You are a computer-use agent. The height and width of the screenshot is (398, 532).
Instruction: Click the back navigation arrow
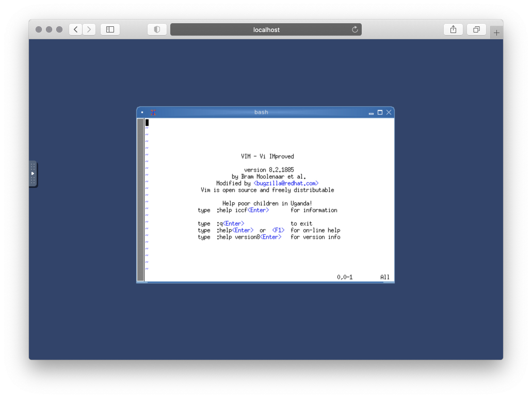click(75, 29)
